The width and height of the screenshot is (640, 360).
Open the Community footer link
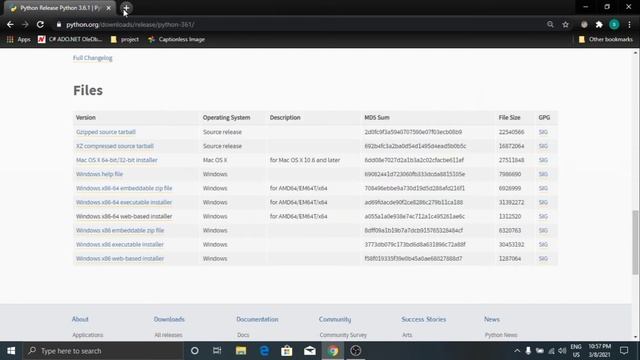pyautogui.click(x=335, y=319)
